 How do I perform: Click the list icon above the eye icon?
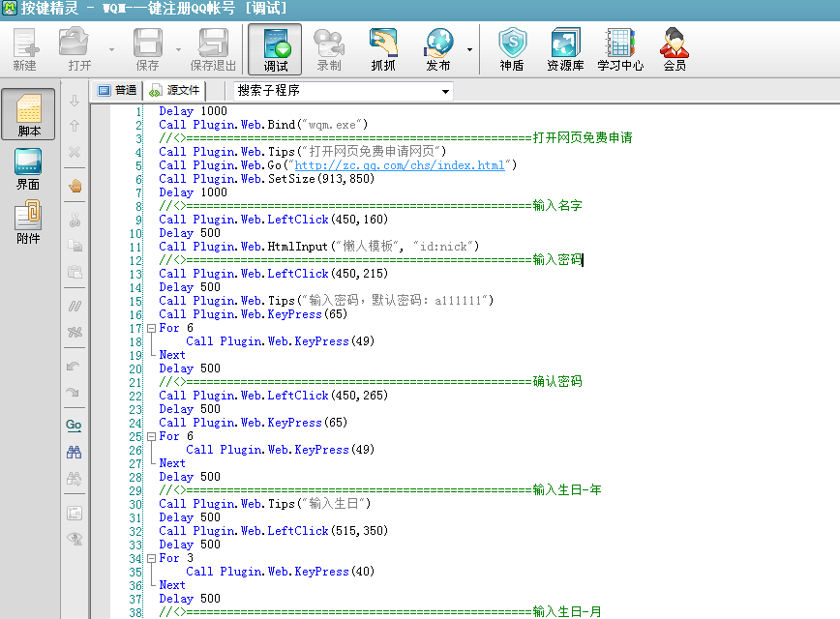[75, 513]
